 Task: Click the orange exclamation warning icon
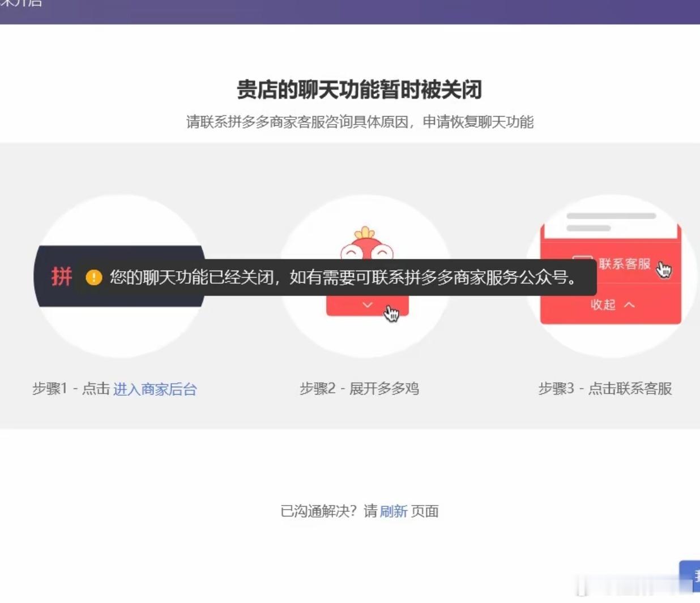[92, 277]
